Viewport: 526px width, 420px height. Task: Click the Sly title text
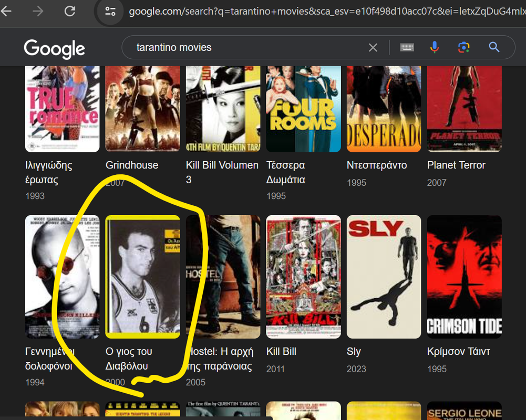(354, 351)
